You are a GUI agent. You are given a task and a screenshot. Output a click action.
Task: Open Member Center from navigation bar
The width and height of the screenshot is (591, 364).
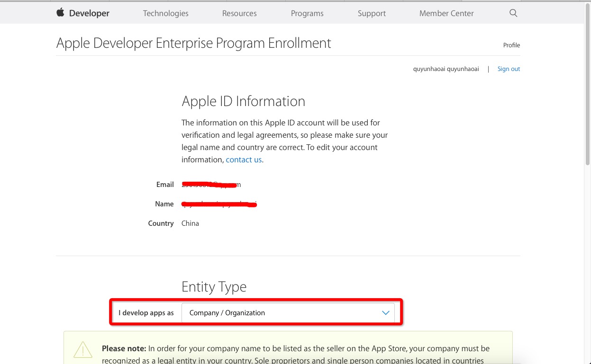pos(446,13)
